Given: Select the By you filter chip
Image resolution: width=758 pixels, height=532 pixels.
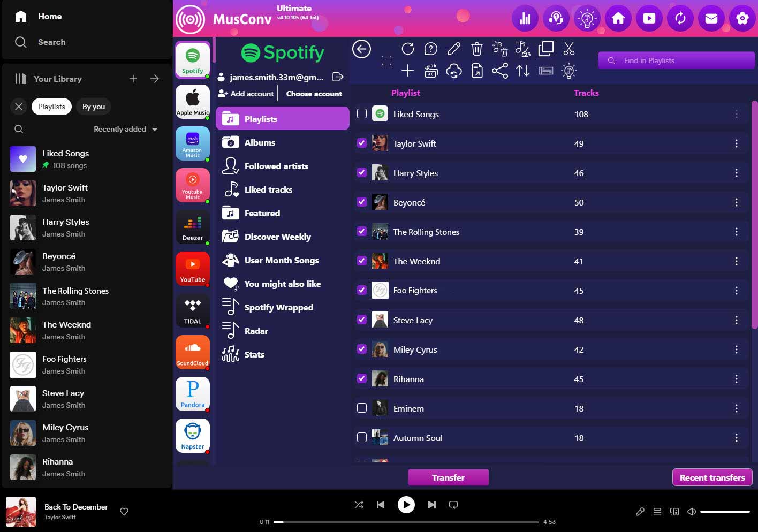Looking at the screenshot, I should (x=94, y=107).
